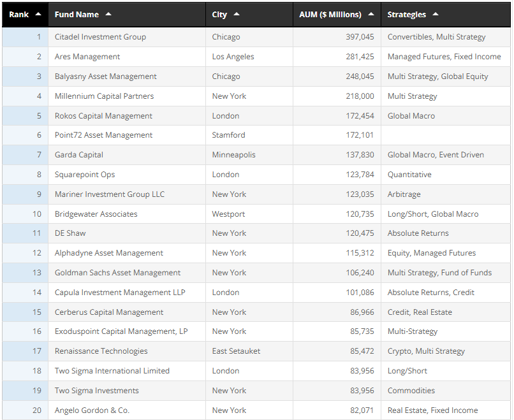The width and height of the screenshot is (514, 420).
Task: Click AUM value 82,071
Action: (x=362, y=410)
